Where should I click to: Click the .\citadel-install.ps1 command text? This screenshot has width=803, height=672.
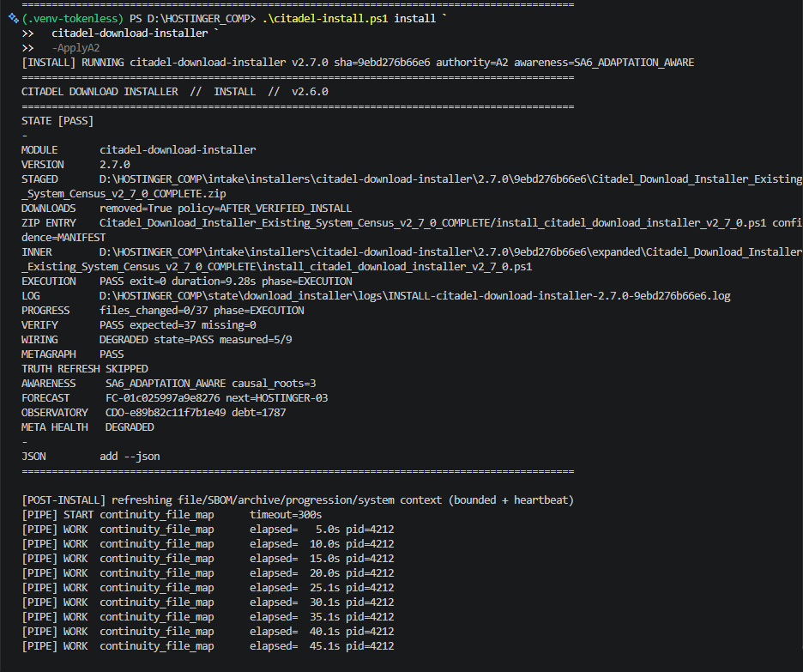pos(324,18)
